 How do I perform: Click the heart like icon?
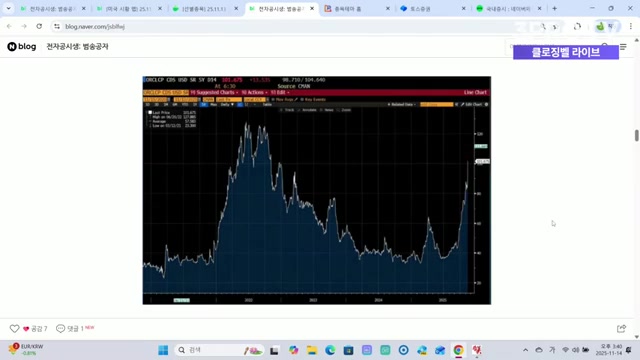click(14, 329)
